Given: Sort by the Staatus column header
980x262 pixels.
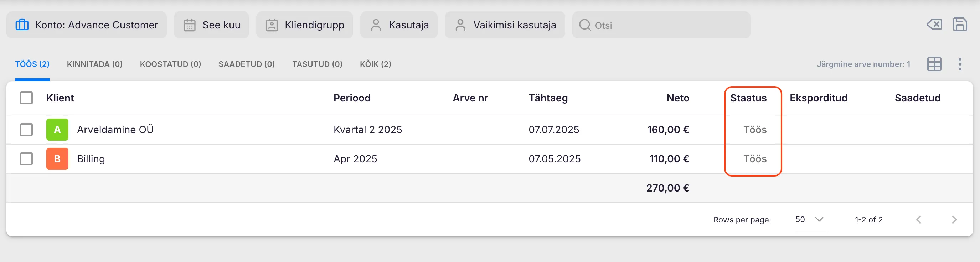Looking at the screenshot, I should coord(748,98).
